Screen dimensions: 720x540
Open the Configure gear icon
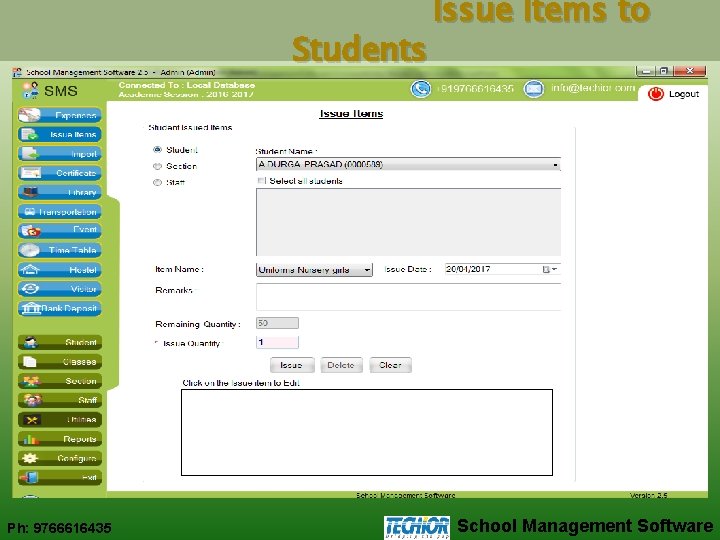tap(30, 458)
